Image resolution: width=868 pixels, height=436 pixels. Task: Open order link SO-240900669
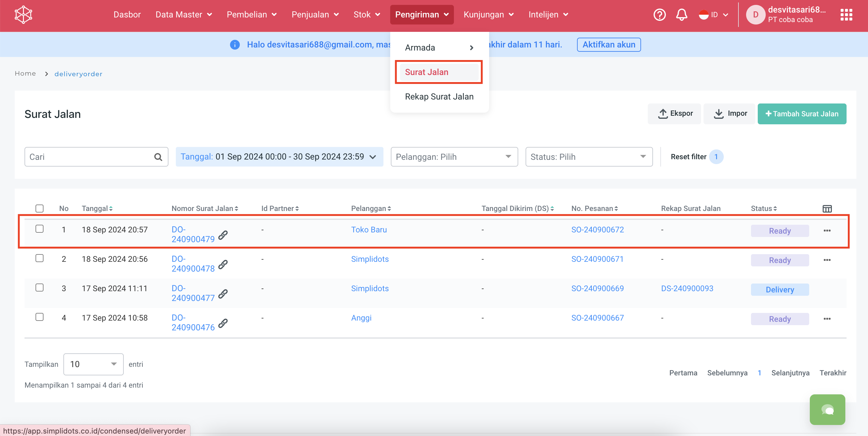click(x=598, y=288)
